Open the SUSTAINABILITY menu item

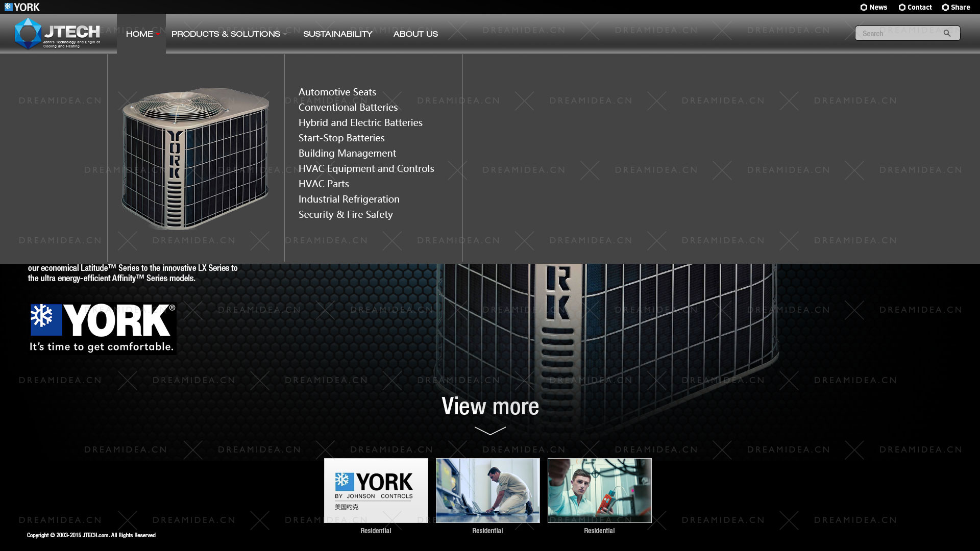pyautogui.click(x=338, y=34)
